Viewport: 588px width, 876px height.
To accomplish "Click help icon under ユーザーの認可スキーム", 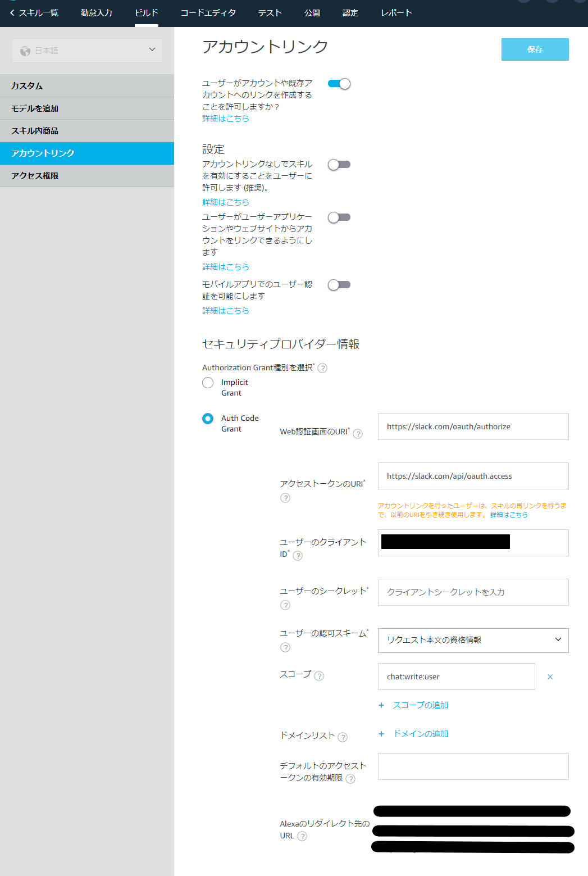I will point(285,647).
